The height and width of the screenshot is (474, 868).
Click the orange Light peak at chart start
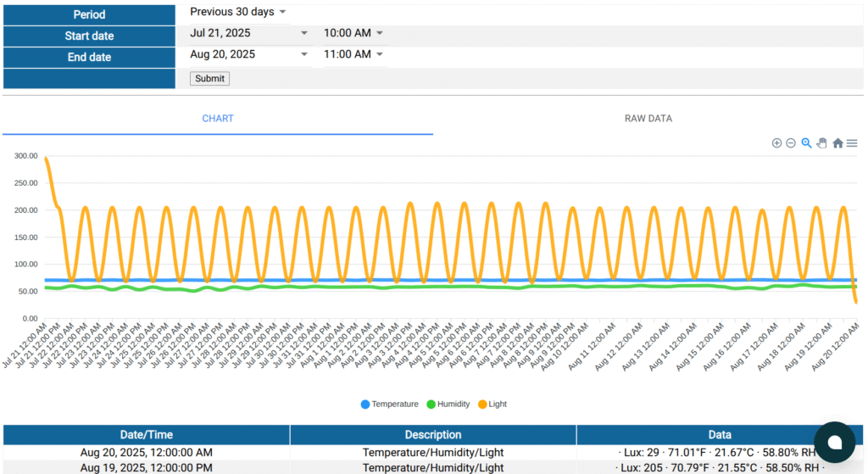pyautogui.click(x=46, y=159)
